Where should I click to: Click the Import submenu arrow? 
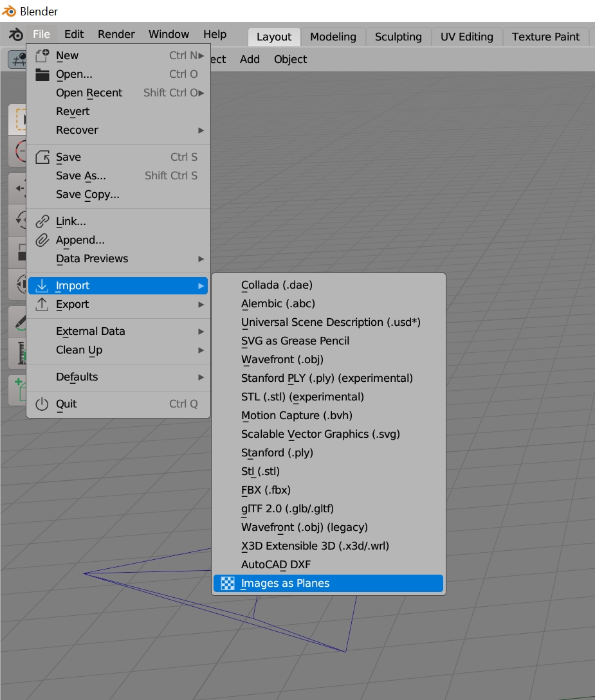click(201, 285)
